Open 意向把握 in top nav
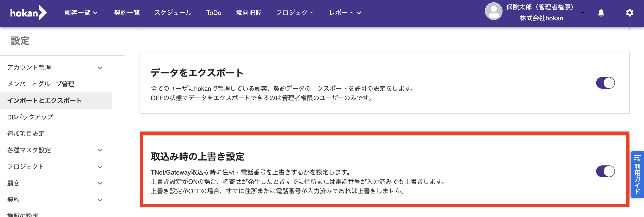This screenshot has height=217, width=644. [x=249, y=13]
